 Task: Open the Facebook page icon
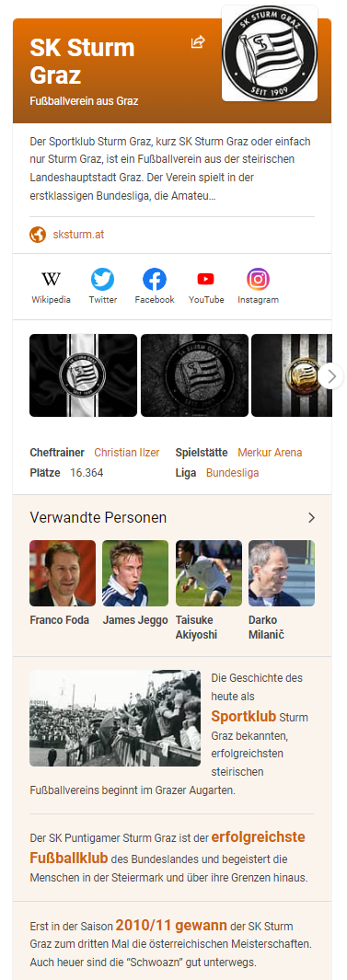pyautogui.click(x=155, y=279)
